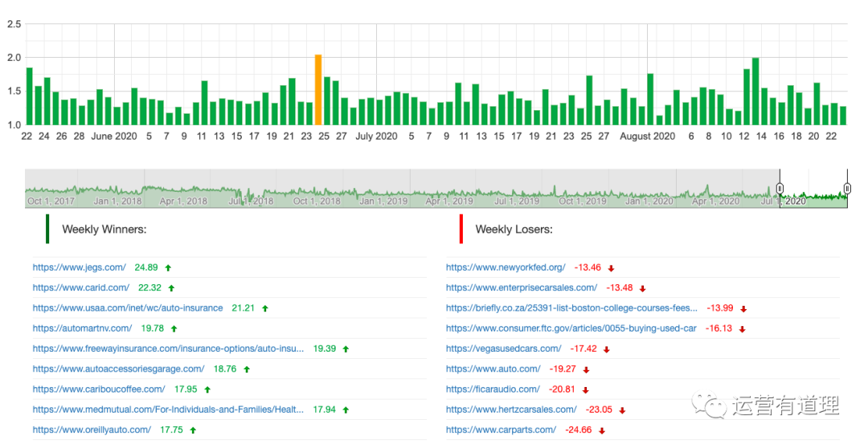Open the ficaraudio.com link
The height and width of the screenshot is (444, 868).
click(x=493, y=389)
